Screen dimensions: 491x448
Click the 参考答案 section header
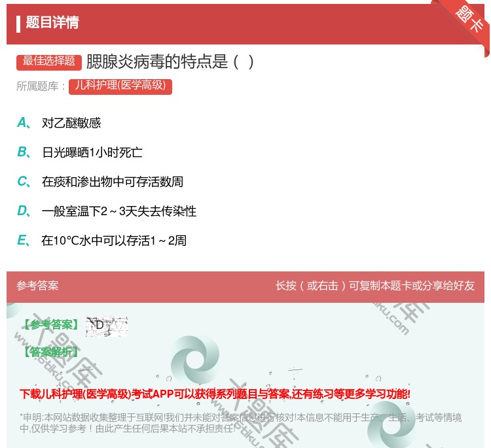tap(37, 286)
